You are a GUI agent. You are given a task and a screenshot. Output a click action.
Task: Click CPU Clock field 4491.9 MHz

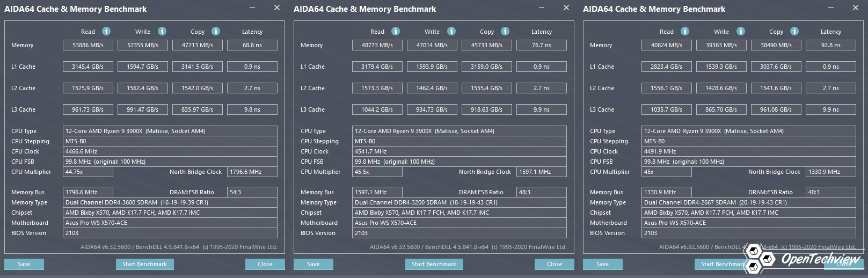(749, 151)
